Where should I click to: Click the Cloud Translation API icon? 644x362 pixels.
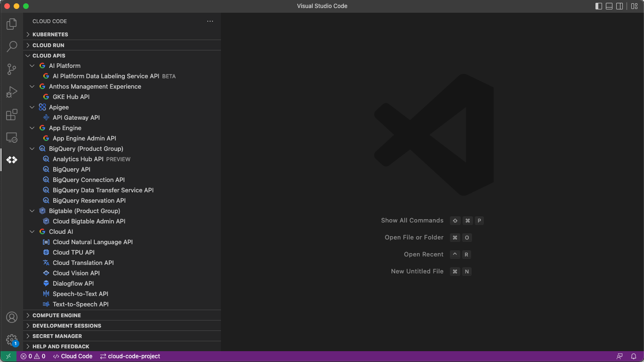[46, 263]
